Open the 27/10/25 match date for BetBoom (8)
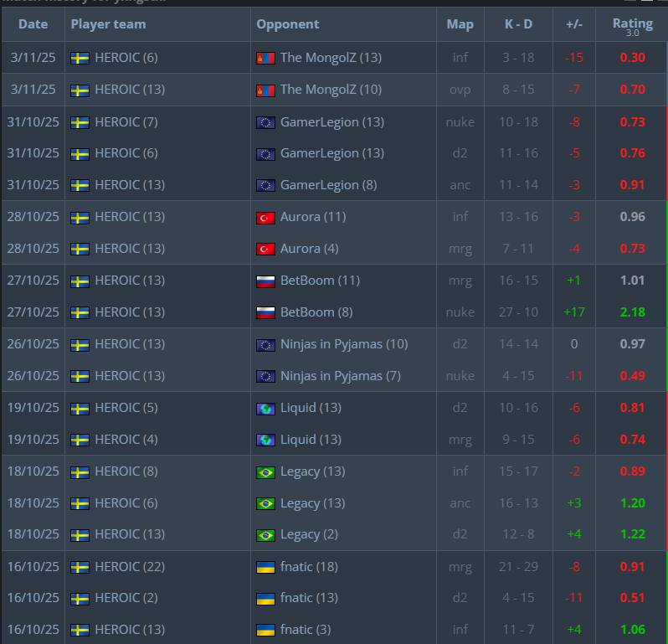 click(x=33, y=312)
